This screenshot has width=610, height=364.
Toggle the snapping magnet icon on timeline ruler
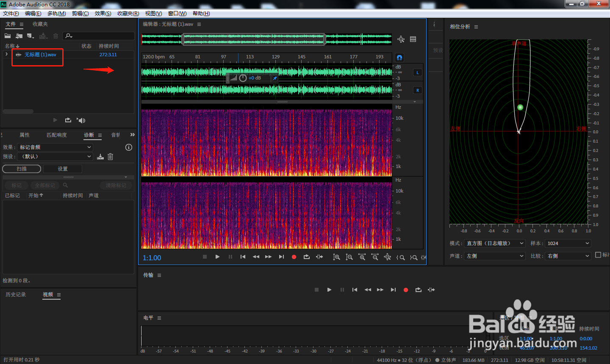(399, 57)
